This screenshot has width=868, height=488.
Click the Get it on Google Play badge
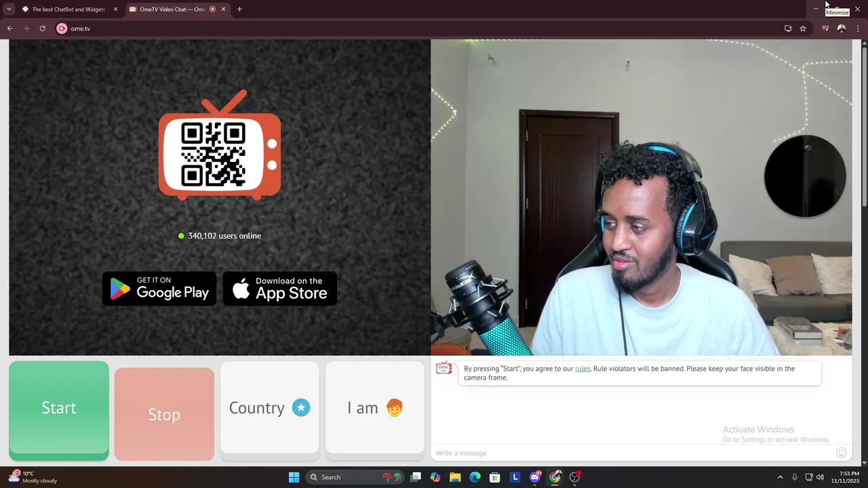point(159,289)
